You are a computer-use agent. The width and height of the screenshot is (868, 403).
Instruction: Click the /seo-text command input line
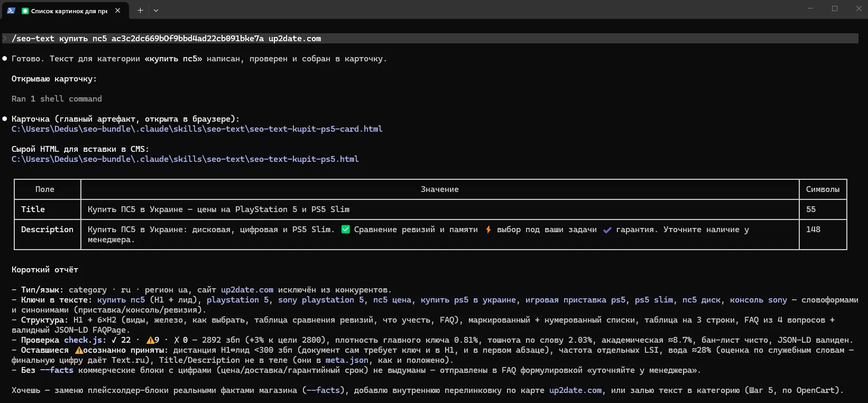click(430, 39)
